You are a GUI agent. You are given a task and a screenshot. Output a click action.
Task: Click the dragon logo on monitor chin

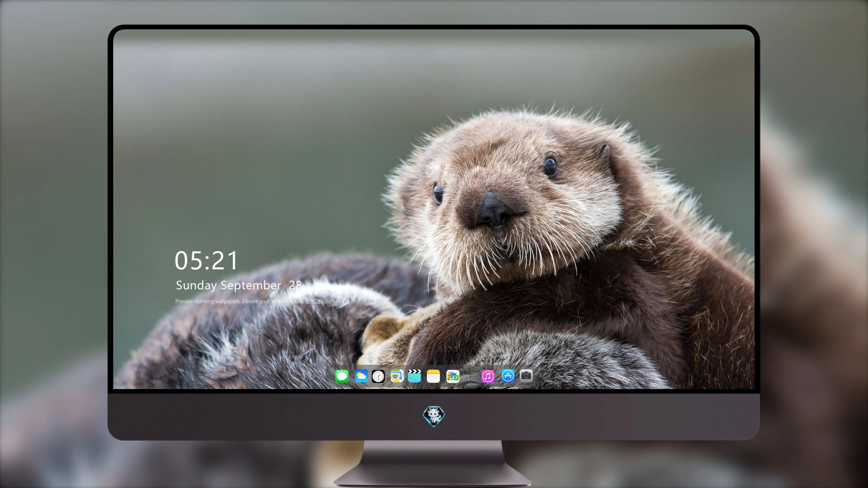pyautogui.click(x=434, y=416)
